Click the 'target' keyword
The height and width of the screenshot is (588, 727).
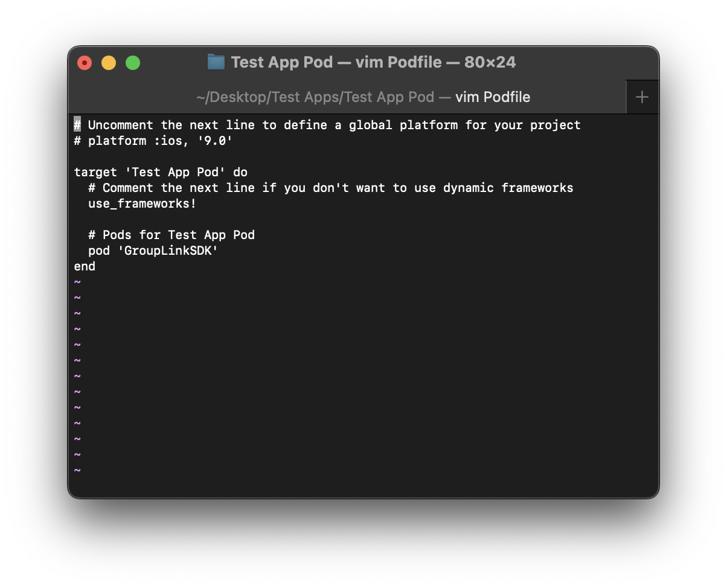[x=95, y=172]
